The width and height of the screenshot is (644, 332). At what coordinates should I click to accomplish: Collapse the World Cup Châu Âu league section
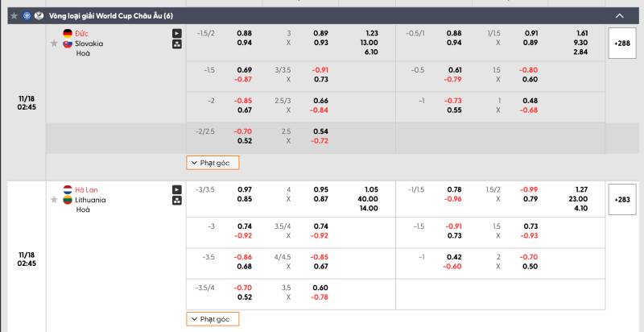(x=619, y=15)
